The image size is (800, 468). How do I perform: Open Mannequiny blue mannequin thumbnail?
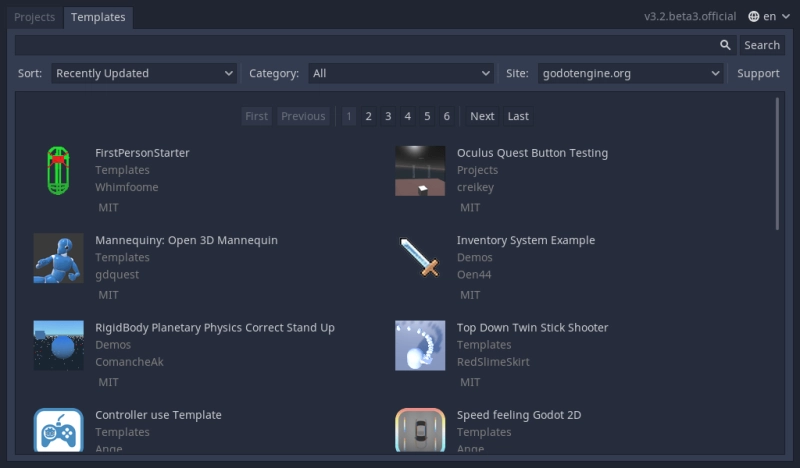[58, 258]
